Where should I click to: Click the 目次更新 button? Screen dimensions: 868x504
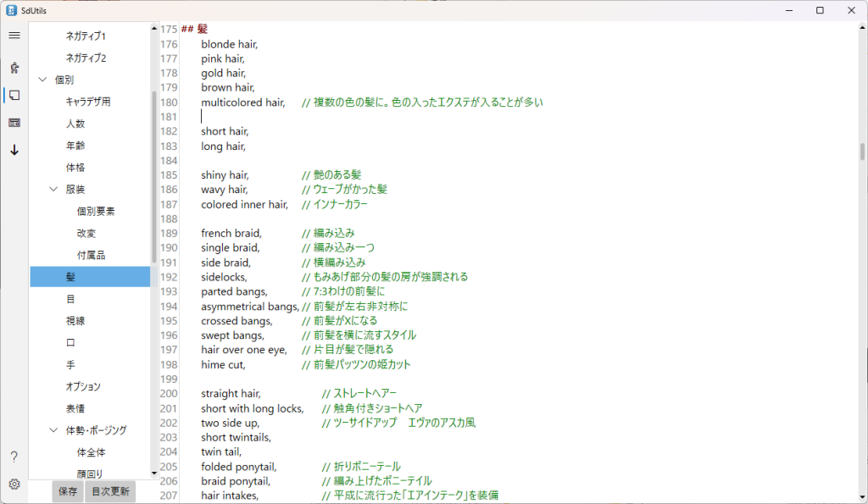click(x=110, y=491)
